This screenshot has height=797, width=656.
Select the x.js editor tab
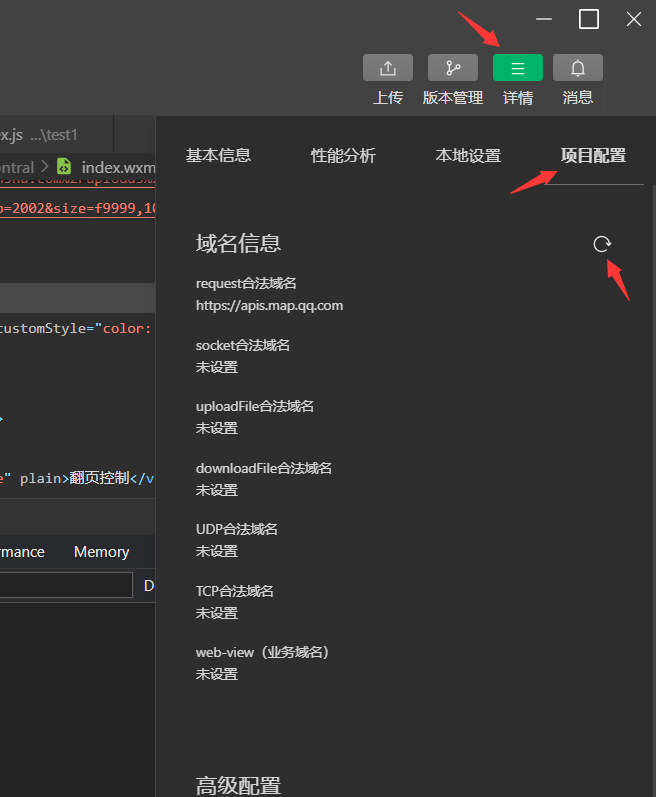click(x=56, y=135)
